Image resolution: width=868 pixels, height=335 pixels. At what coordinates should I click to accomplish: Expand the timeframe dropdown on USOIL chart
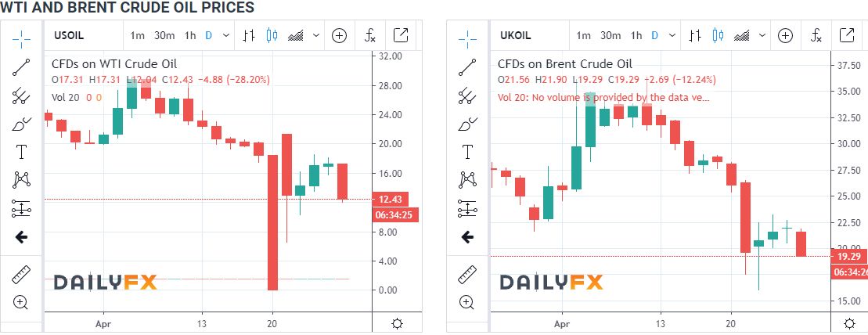point(226,35)
